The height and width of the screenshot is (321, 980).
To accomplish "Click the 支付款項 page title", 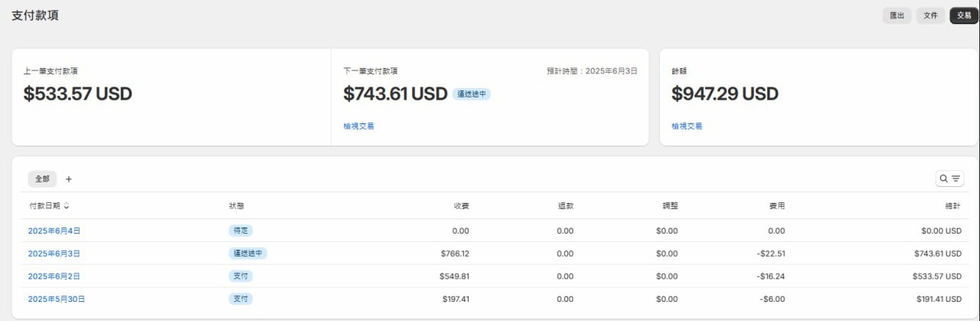I will coord(35,15).
